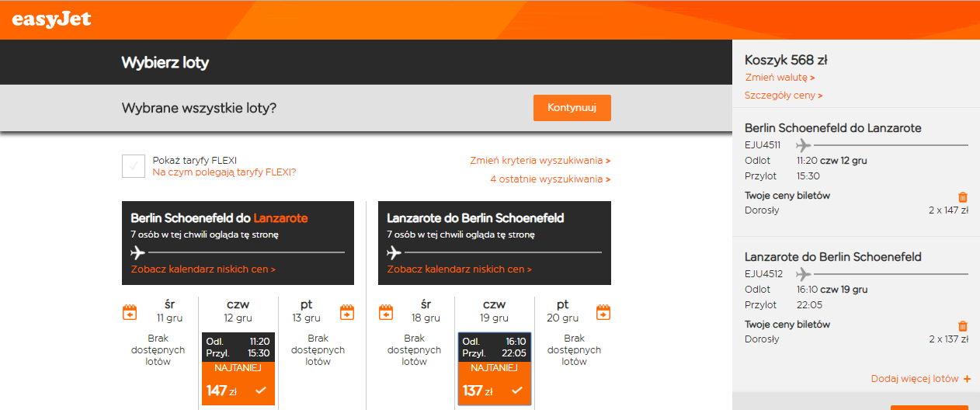Toggle Pokaż taryfy FLEXI checkbox
Image resolution: width=980 pixels, height=410 pixels.
point(134,166)
